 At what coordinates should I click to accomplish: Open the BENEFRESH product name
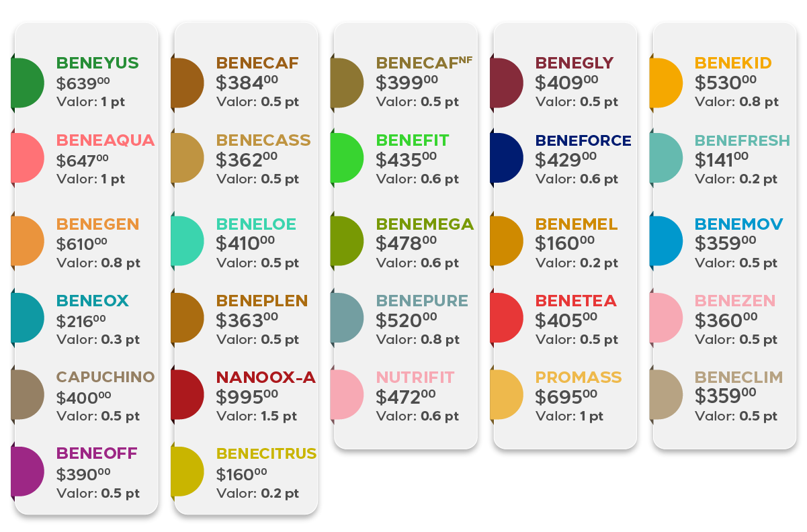pyautogui.click(x=742, y=140)
